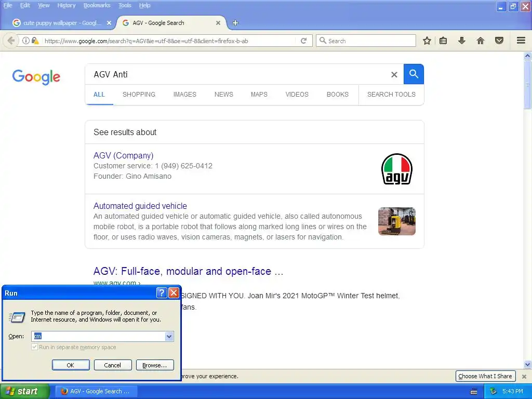Switch to VIDEOS results
Viewport: 532px width, 399px height.
tap(297, 95)
